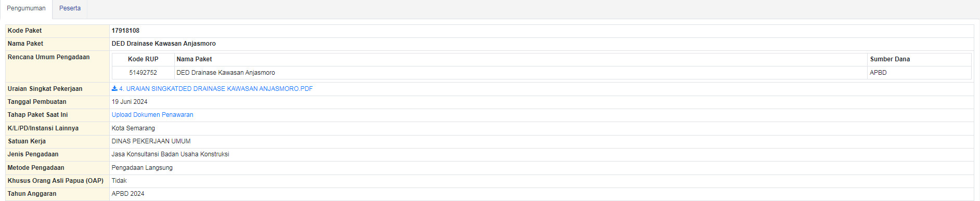The image size is (980, 201).
Task: Click the DINAS PEKERJAAN UMUM satuan kerja value
Action: coord(151,141)
